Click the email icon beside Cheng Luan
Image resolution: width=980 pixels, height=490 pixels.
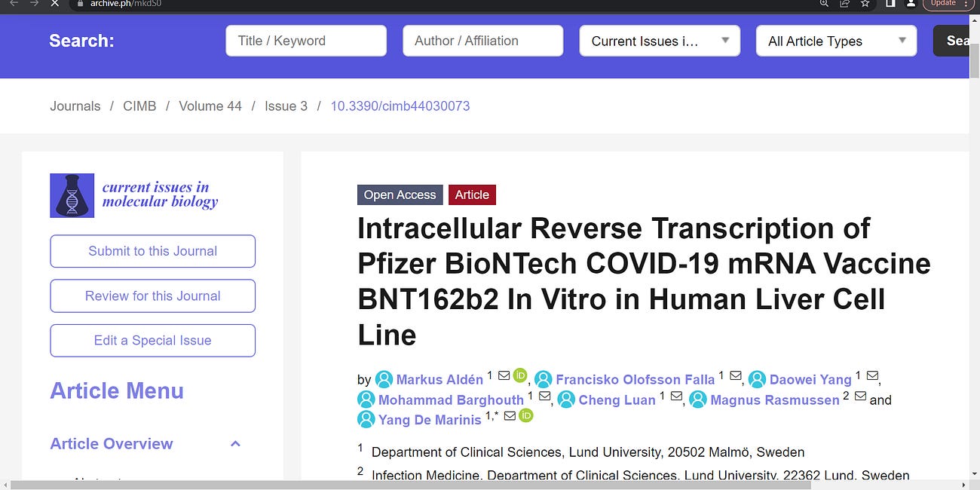click(676, 395)
